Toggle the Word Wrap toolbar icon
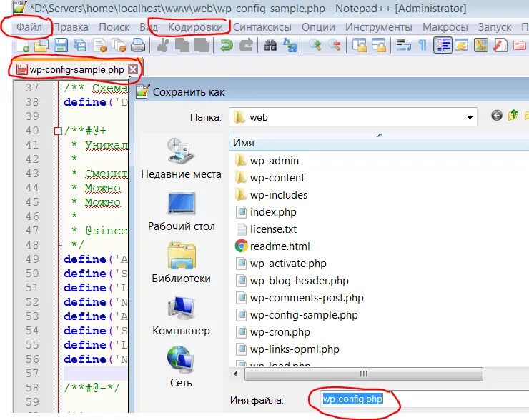The height and width of the screenshot is (420, 529). point(403,45)
